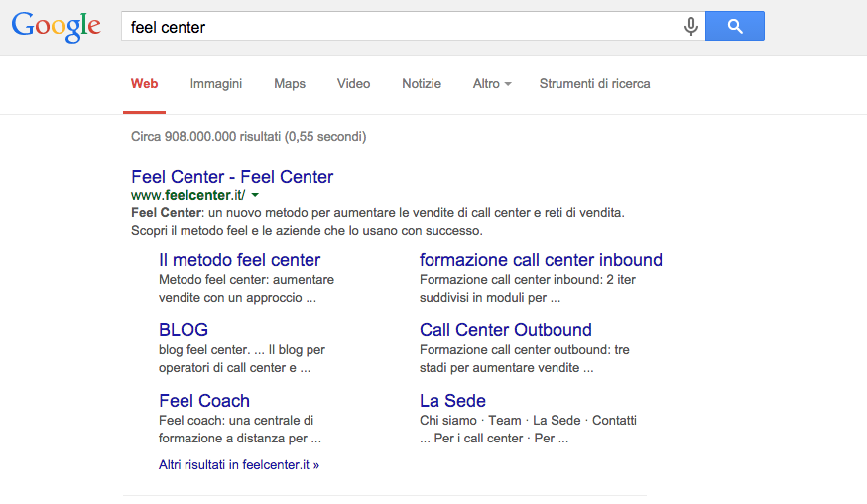The image size is (867, 504).
Task: Click the Google logo
Action: tap(56, 27)
